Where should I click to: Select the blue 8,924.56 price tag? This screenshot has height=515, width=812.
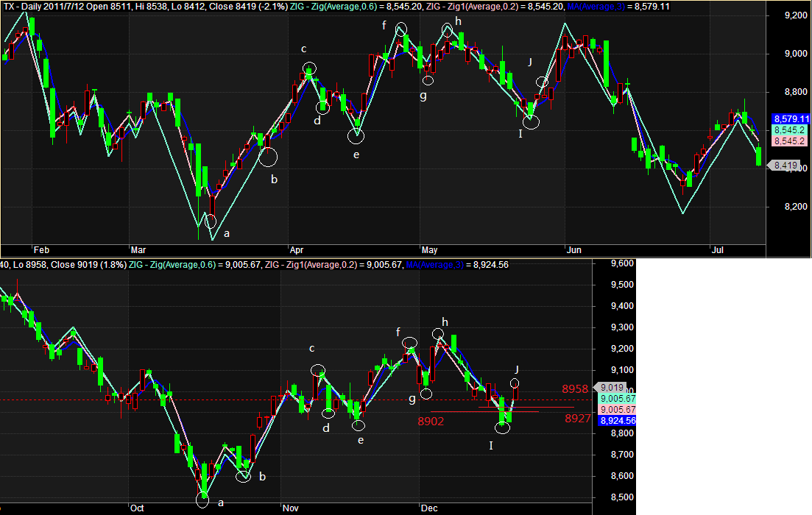(x=618, y=421)
